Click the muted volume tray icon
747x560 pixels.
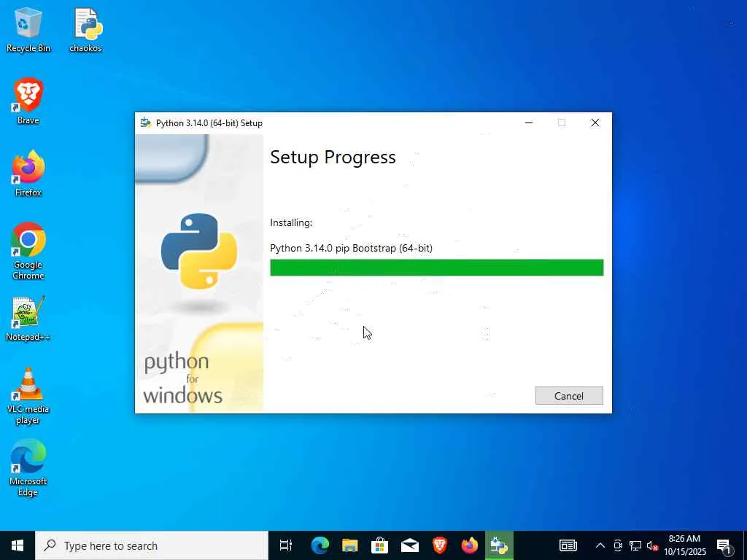(651, 546)
